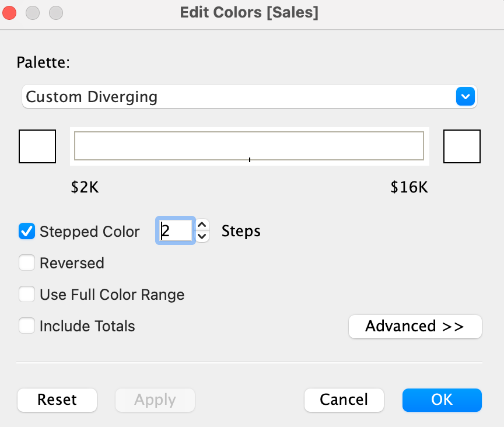Click the right end color swatch

(462, 146)
